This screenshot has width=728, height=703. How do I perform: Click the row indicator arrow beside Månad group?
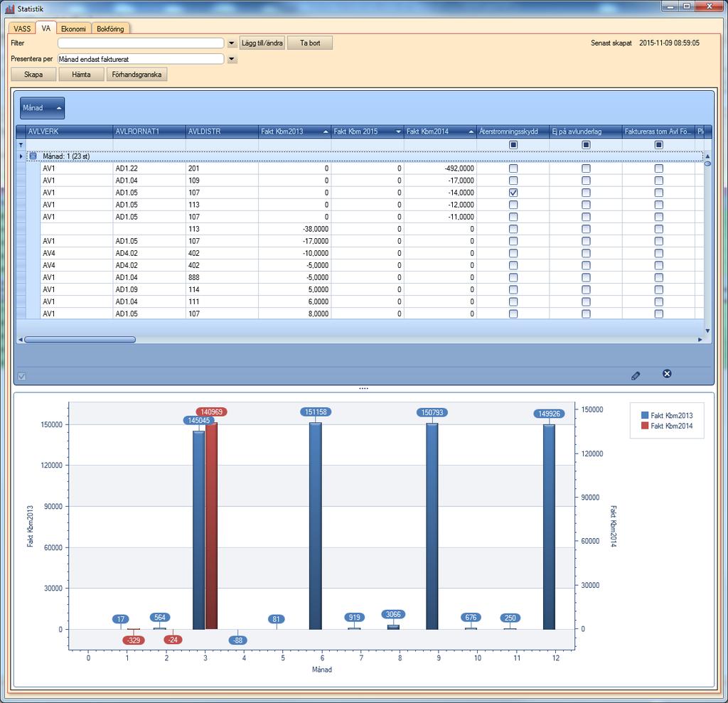click(x=21, y=156)
